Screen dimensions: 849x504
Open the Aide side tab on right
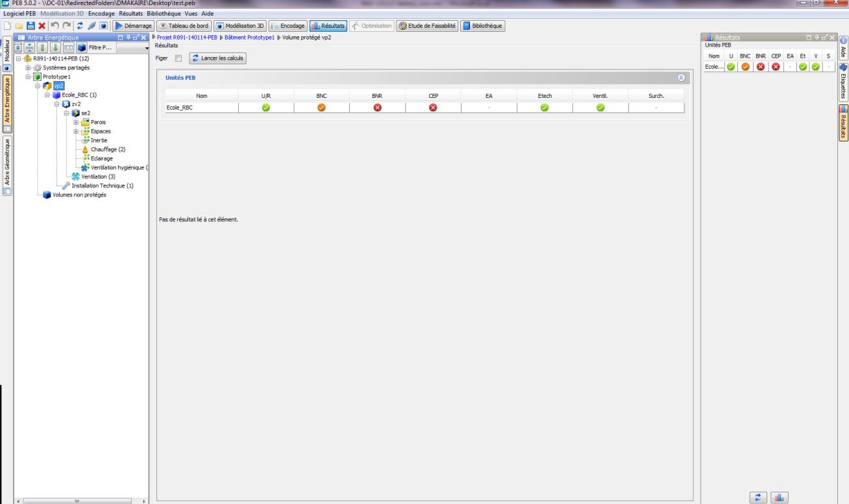tap(844, 47)
